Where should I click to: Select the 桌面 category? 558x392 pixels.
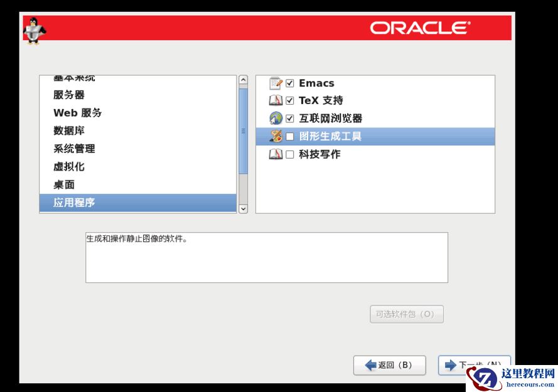(x=137, y=184)
